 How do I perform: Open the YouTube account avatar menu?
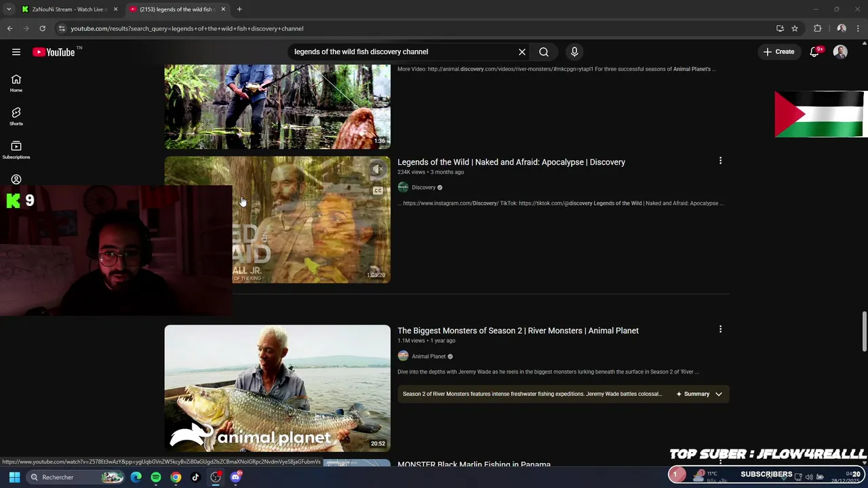pos(840,52)
